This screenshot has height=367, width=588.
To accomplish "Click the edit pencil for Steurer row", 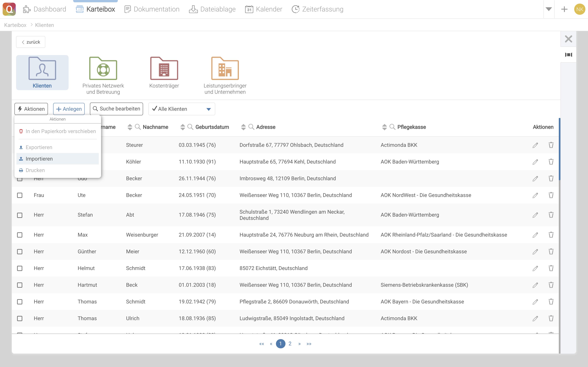I will (x=535, y=145).
